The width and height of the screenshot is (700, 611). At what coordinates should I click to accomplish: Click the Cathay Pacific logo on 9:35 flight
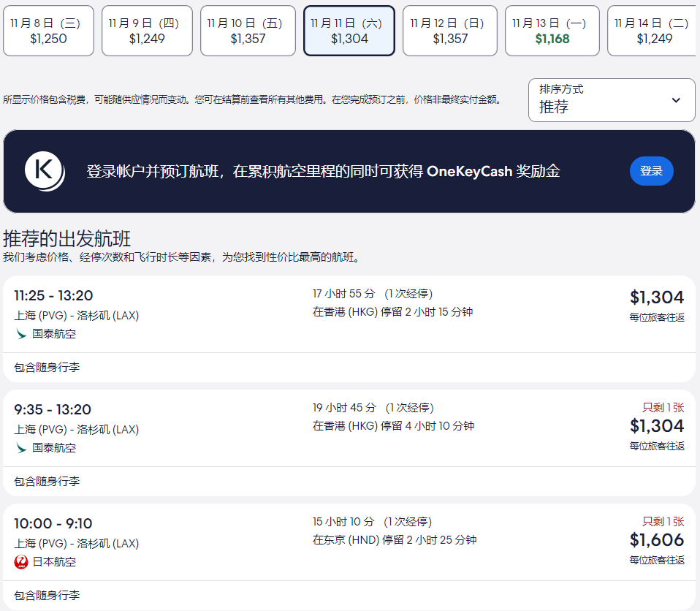pos(21,448)
